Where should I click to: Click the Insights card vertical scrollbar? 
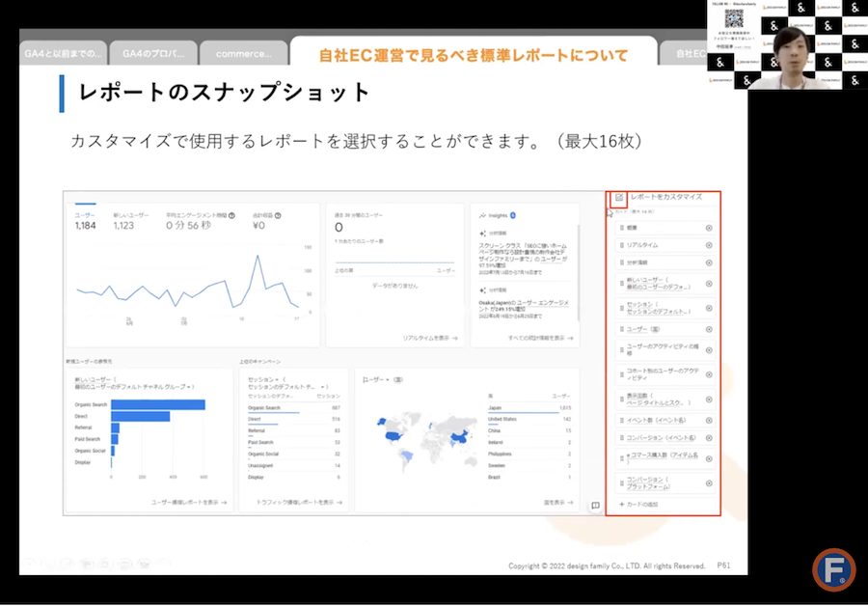click(x=579, y=272)
